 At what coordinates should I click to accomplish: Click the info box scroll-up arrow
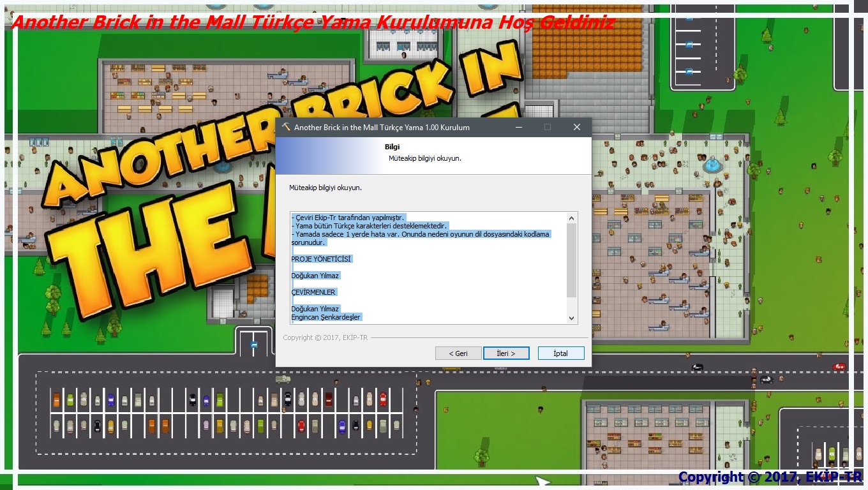[x=572, y=218]
